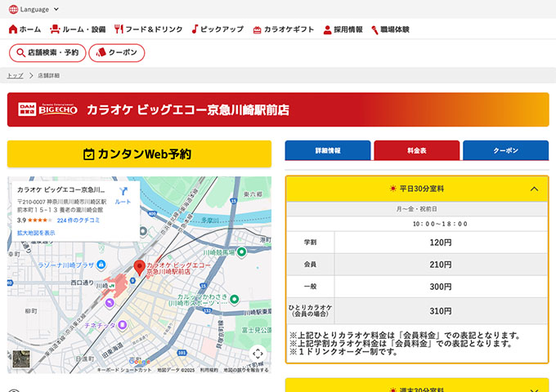Switch to 料金表 tab

pyautogui.click(x=417, y=150)
